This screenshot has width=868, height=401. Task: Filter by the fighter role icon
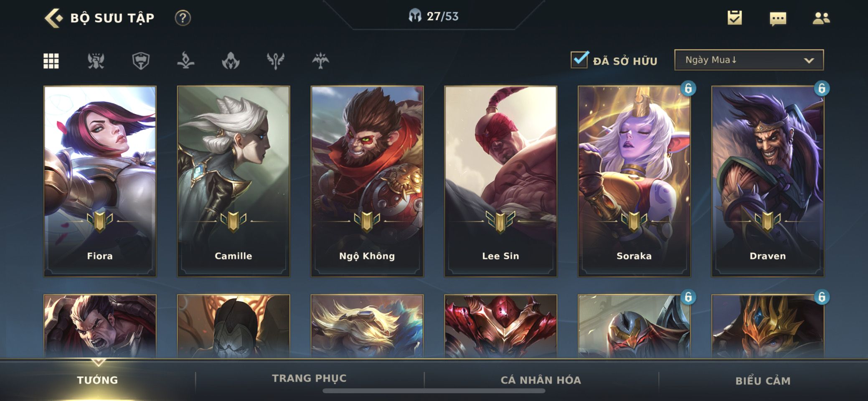tap(96, 61)
